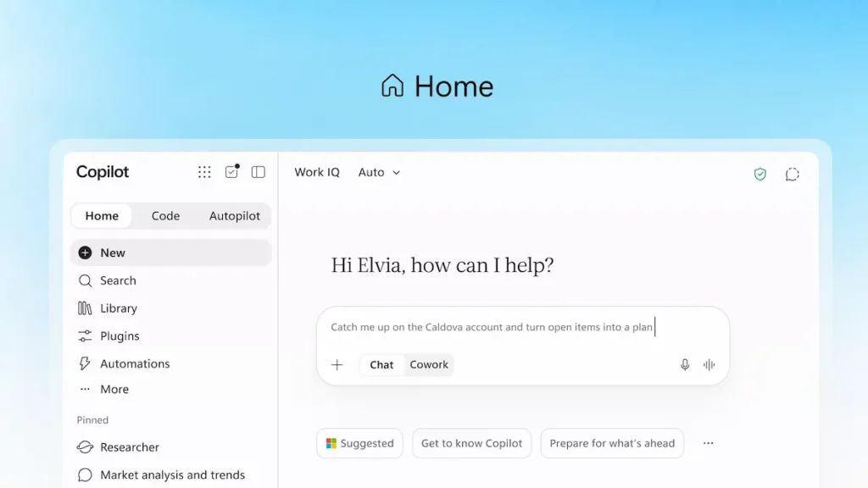
Task: Click the Plugins label text
Action: [120, 335]
